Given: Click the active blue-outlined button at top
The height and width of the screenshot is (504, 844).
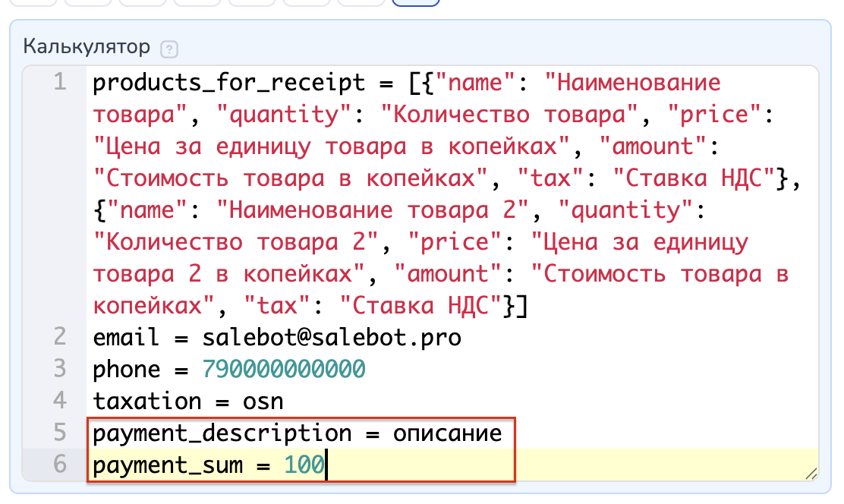Looking at the screenshot, I should coord(415,2).
